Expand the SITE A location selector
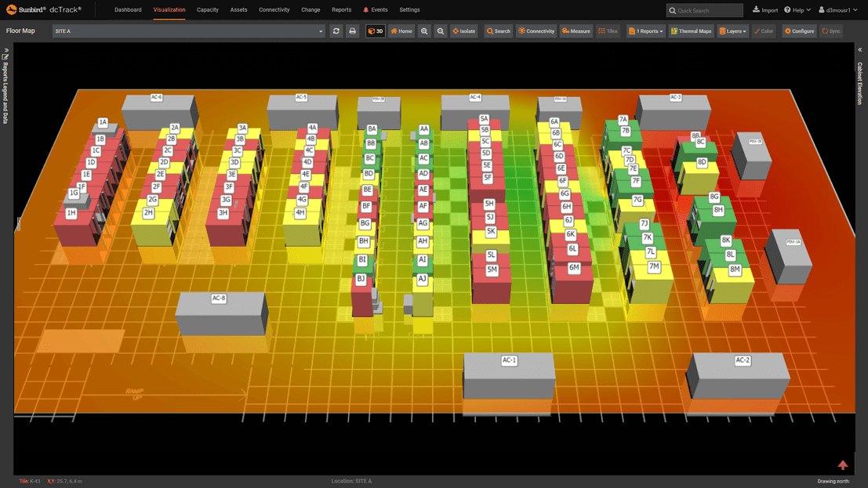The width and height of the screenshot is (868, 488). pos(319,31)
